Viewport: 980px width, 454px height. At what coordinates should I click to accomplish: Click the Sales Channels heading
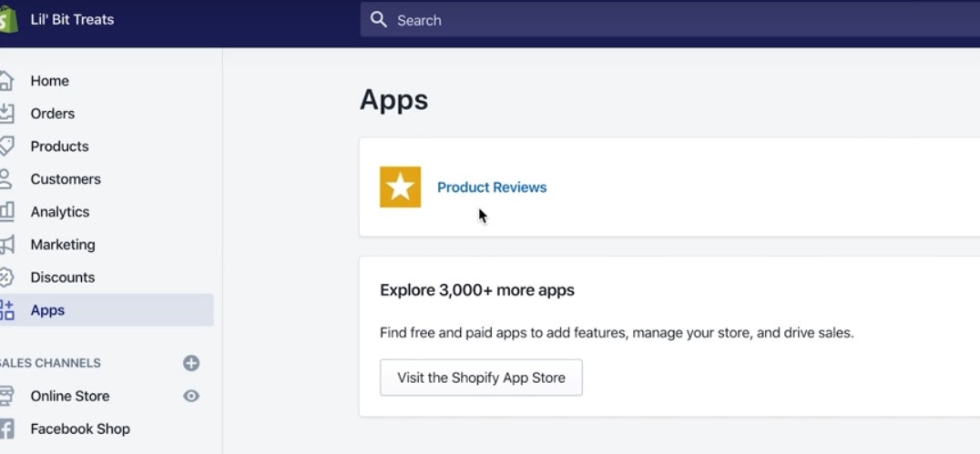50,363
